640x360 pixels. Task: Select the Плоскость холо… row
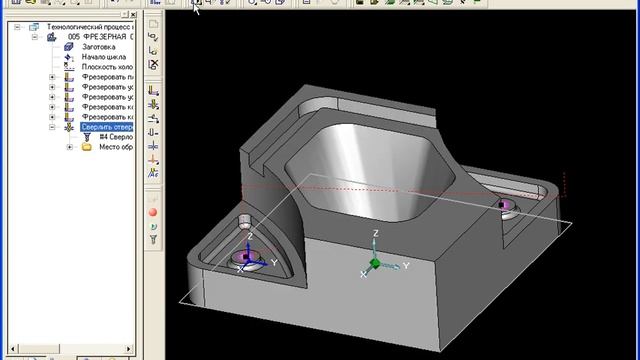click(x=107, y=67)
